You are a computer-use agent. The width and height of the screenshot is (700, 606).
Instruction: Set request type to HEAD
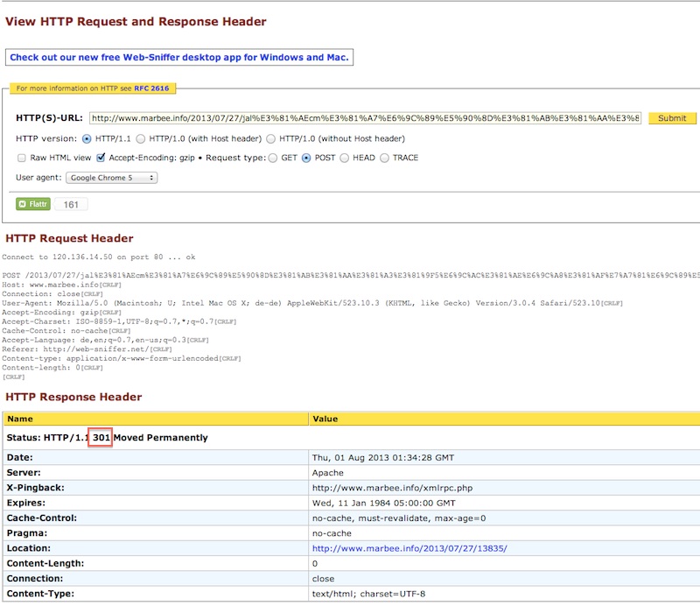345,159
